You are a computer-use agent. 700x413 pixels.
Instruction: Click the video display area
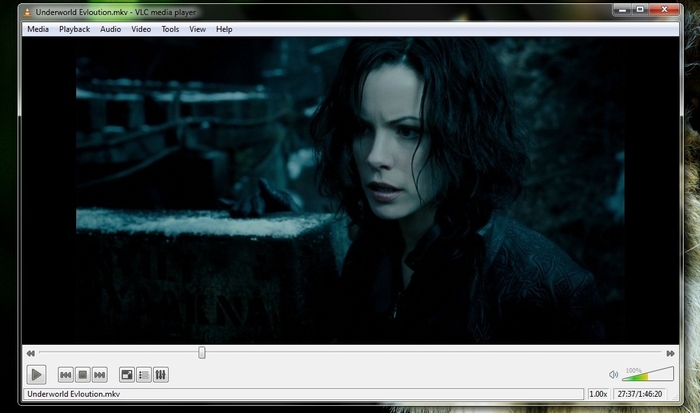[x=350, y=191]
